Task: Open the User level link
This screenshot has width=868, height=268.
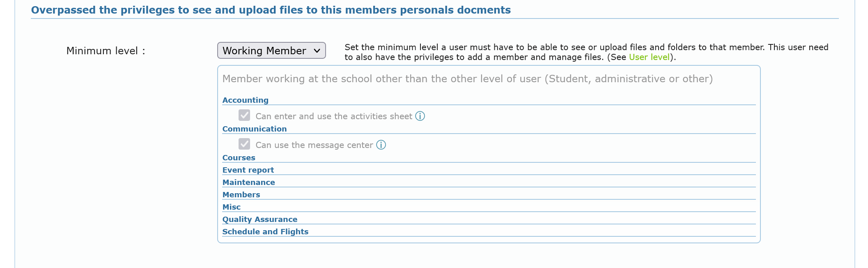Action: (x=649, y=57)
